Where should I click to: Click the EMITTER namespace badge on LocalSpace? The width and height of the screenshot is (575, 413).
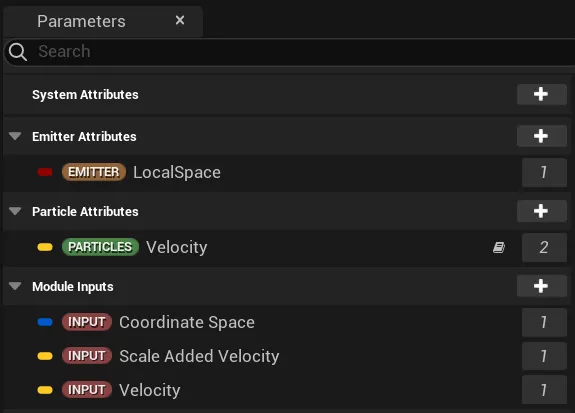(94, 172)
